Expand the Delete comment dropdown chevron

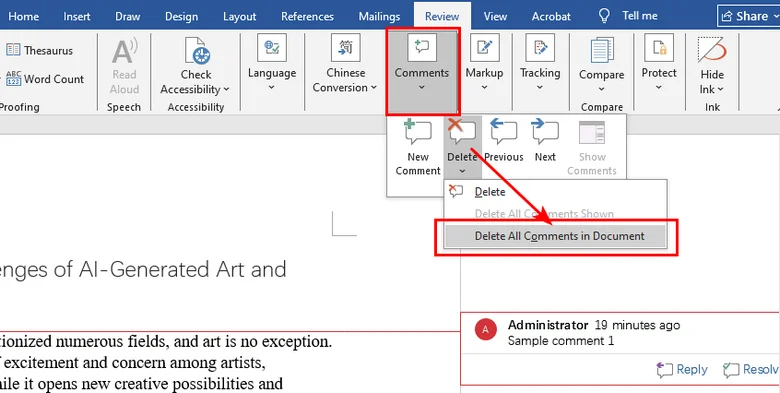coord(462,171)
